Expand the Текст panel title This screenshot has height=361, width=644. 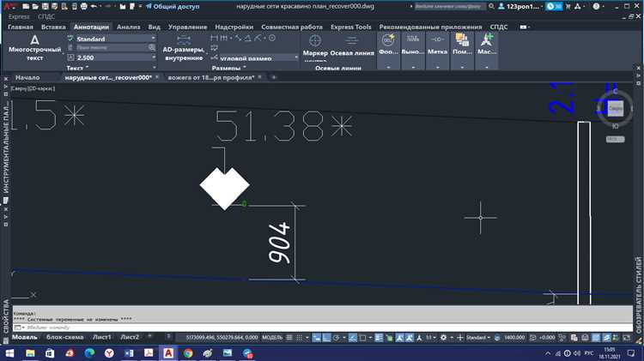tap(77, 68)
